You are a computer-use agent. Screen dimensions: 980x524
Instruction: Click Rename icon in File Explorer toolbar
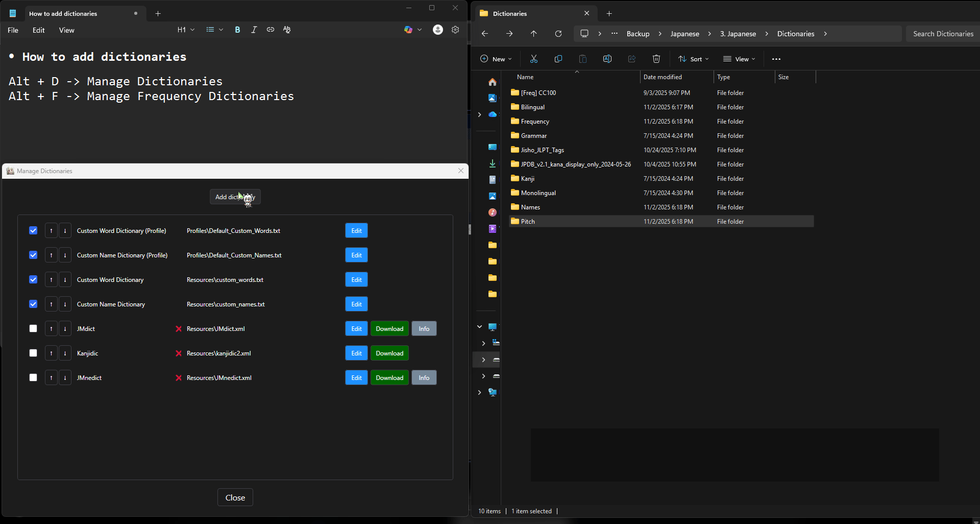coord(607,59)
